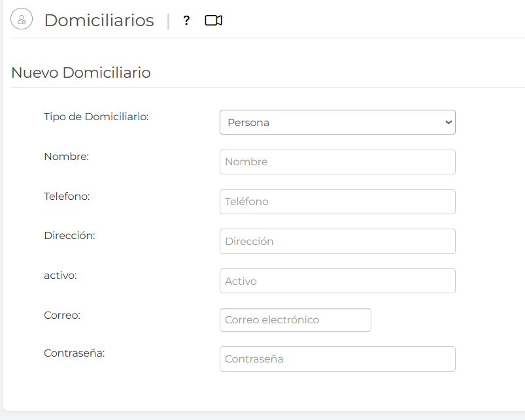Click the domiciliario user avatar icon

(x=22, y=20)
